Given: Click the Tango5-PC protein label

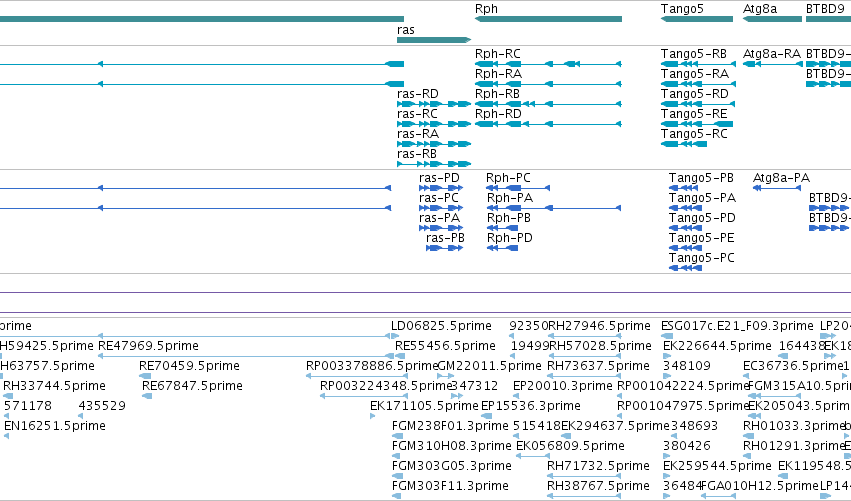Looking at the screenshot, I should [701, 258].
